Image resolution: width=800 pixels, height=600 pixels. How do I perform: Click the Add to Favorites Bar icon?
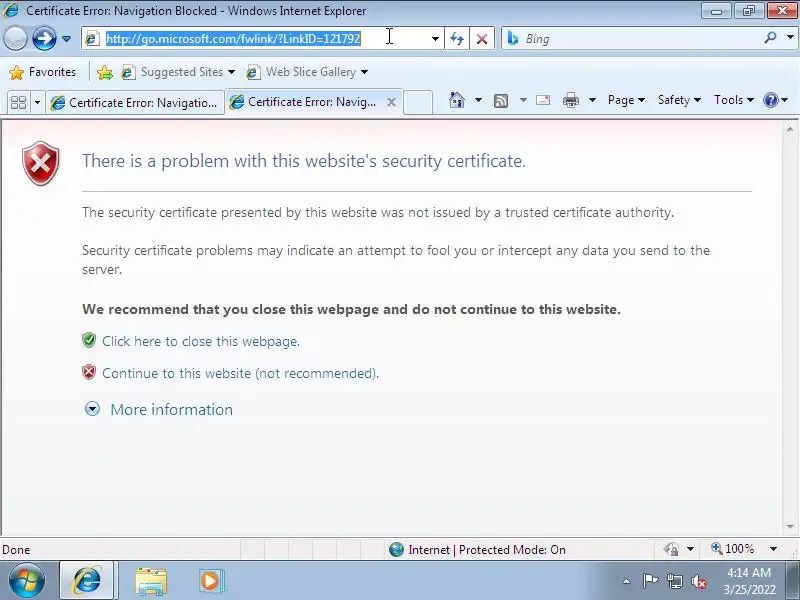click(105, 72)
